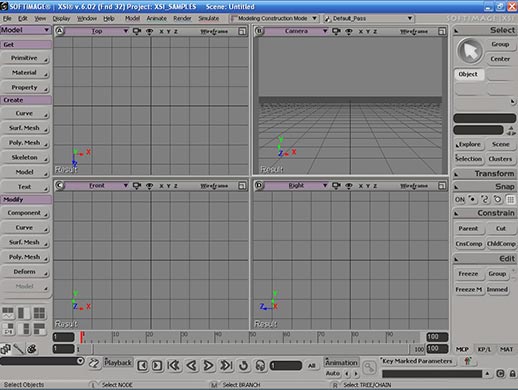Open the Front view selector dropdown

97,185
